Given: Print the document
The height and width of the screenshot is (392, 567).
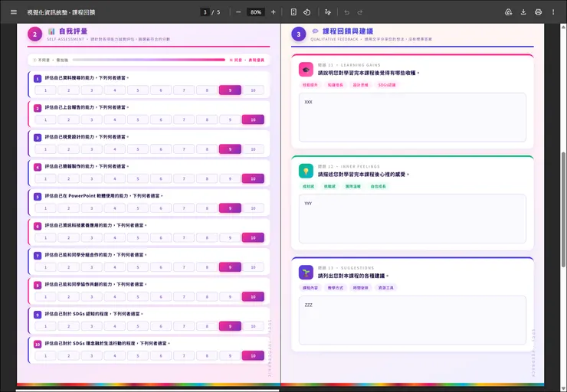Looking at the screenshot, I should [538, 12].
